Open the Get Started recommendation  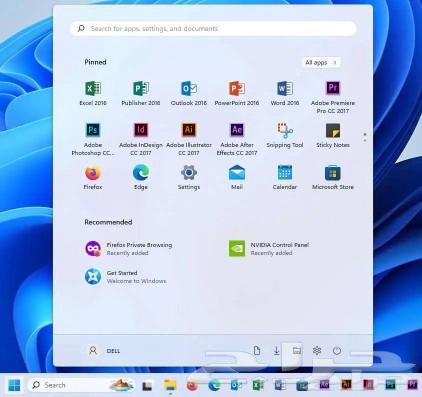[x=125, y=277]
